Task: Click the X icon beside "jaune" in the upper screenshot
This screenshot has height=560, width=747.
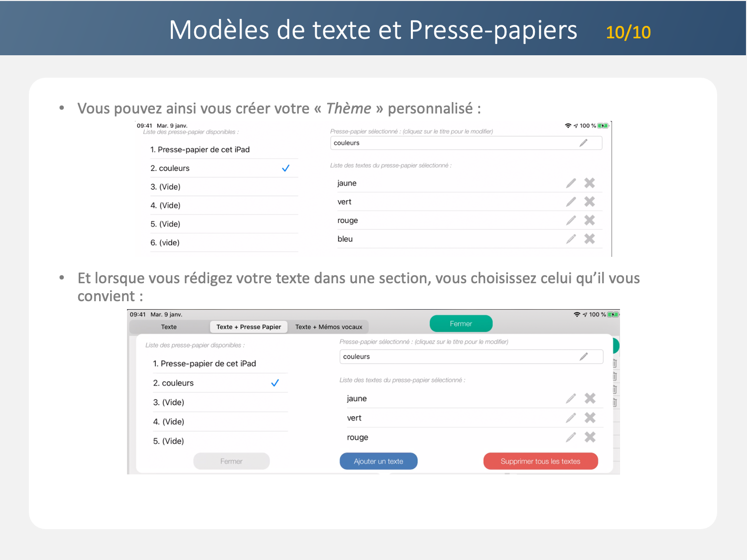Action: coord(590,183)
